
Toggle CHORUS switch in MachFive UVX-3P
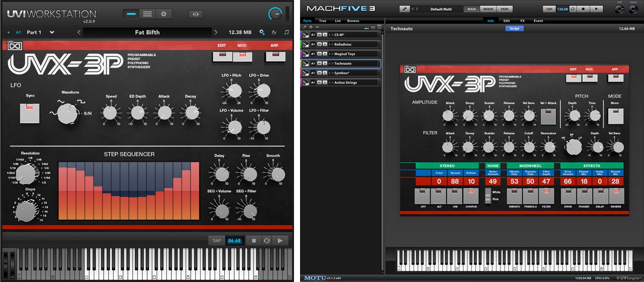click(x=471, y=196)
